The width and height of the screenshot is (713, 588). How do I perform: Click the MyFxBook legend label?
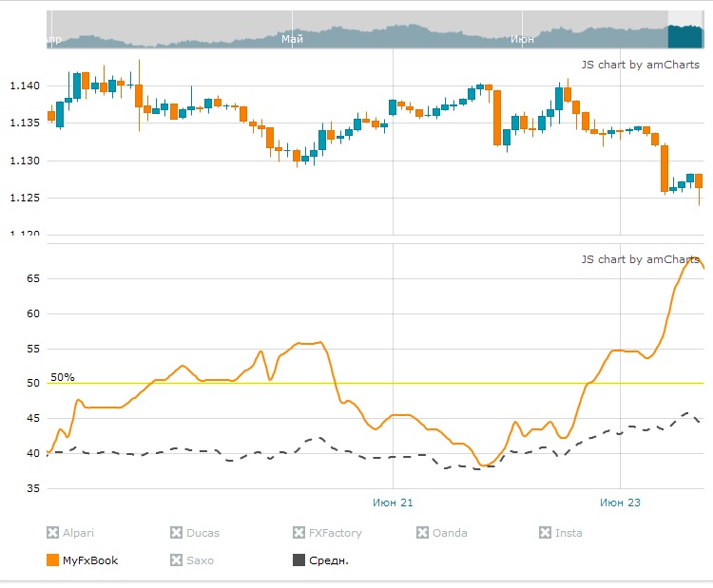[x=90, y=560]
